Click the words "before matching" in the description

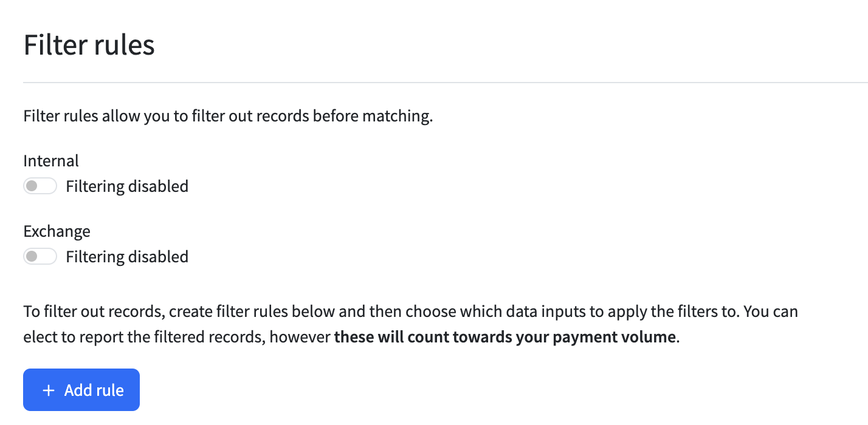click(x=372, y=116)
